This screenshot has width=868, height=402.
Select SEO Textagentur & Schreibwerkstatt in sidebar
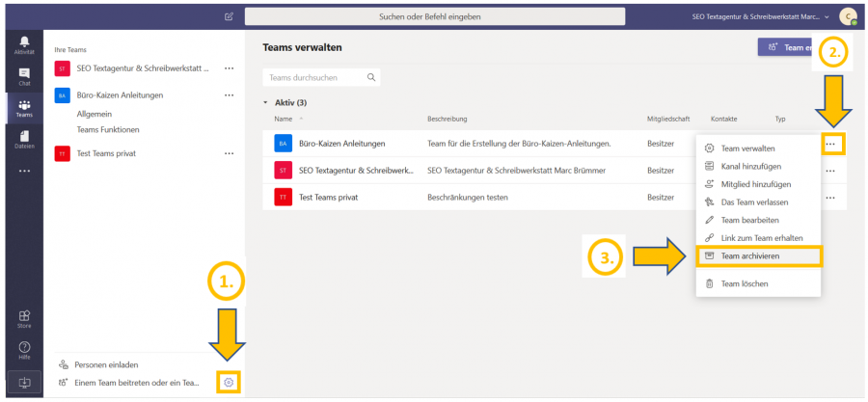tap(143, 68)
